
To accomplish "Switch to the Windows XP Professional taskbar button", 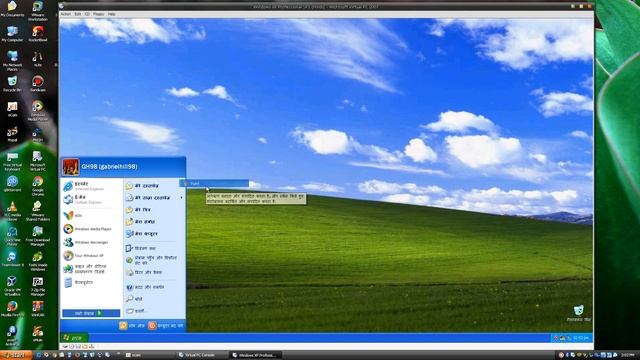I will pos(256,355).
